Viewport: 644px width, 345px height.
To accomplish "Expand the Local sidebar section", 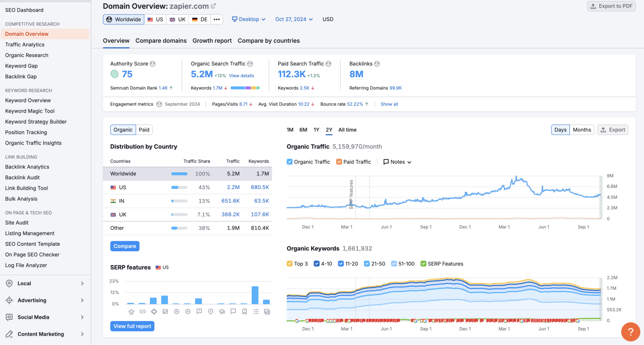I will (82, 283).
